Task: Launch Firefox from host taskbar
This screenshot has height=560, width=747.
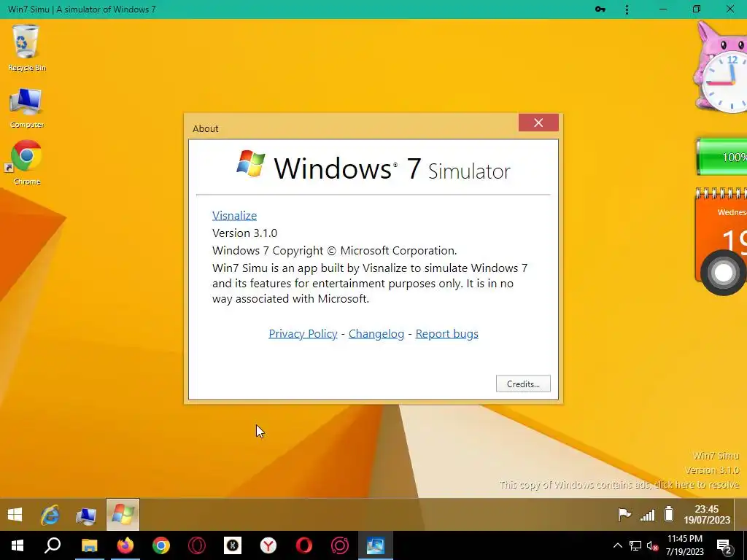Action: point(125,545)
